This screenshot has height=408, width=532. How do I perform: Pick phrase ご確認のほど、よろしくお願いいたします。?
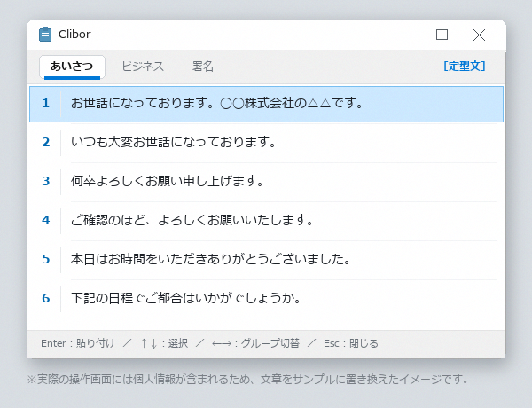point(266,220)
